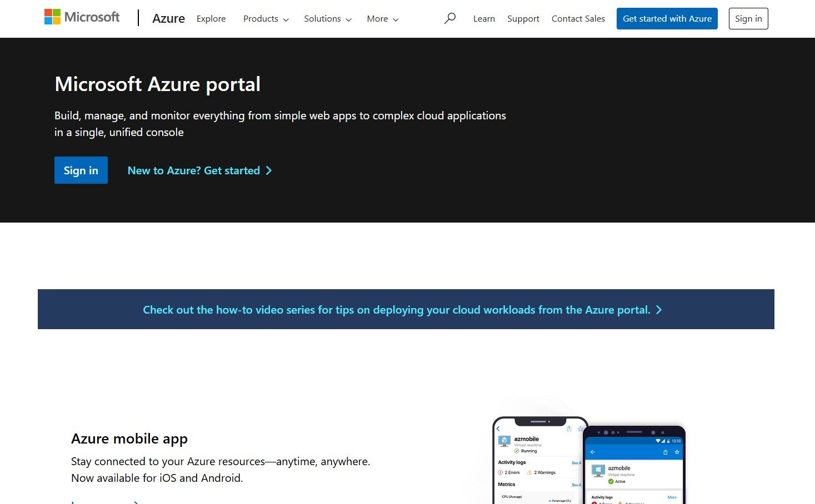This screenshot has height=504, width=815.
Task: Click the back arrow on the iPhone mockup
Action: pyautogui.click(x=498, y=429)
